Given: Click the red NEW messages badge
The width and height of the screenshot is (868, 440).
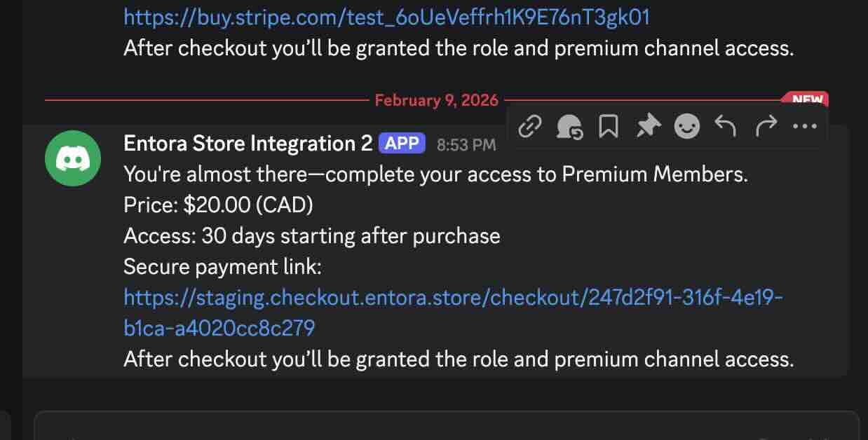Looking at the screenshot, I should point(807,99).
